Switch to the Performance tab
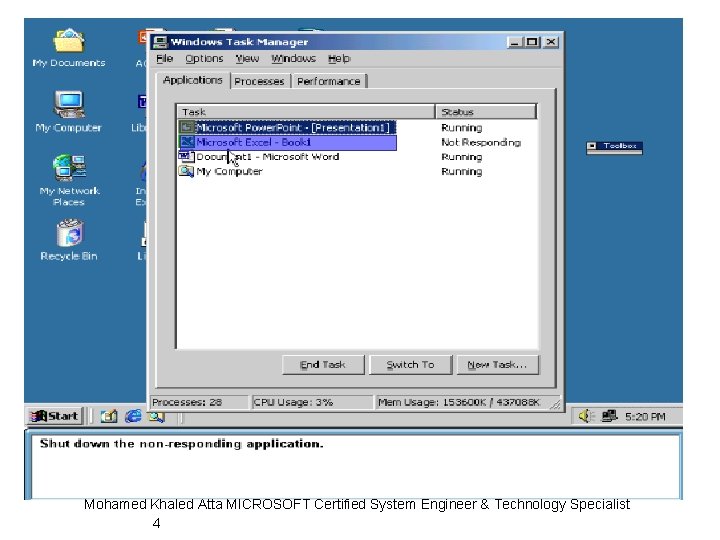 coord(329,81)
